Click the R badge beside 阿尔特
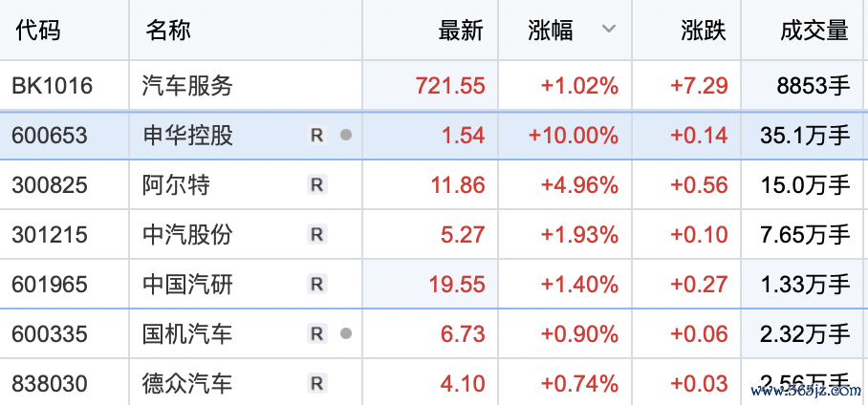Screen dimensions: 868x405 [x=317, y=185]
